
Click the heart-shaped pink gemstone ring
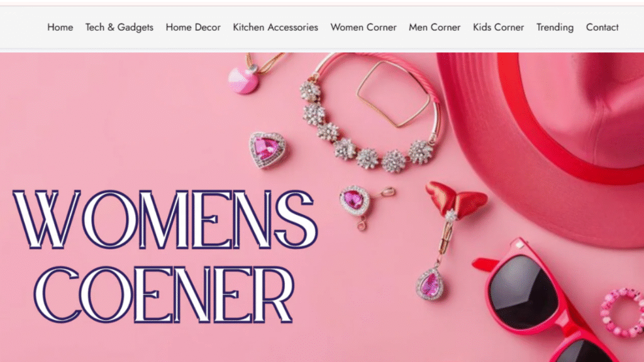267,150
